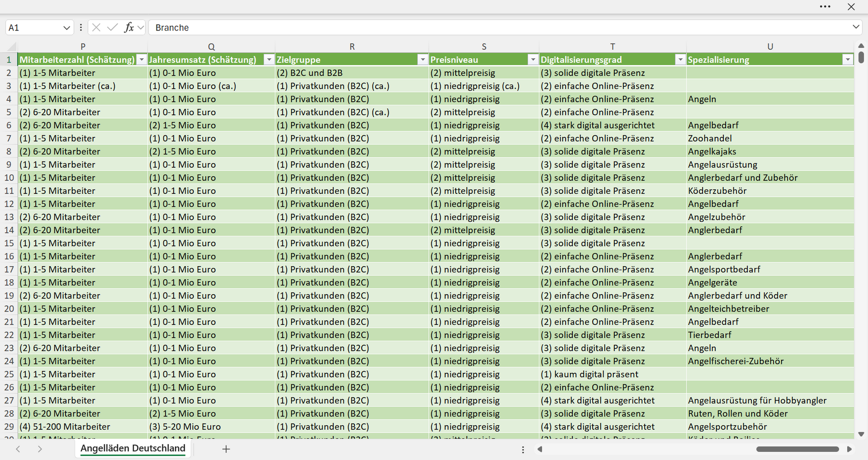Select cell 'Angelsportzubehör'
This screenshot has width=868, height=460.
pyautogui.click(x=770, y=427)
